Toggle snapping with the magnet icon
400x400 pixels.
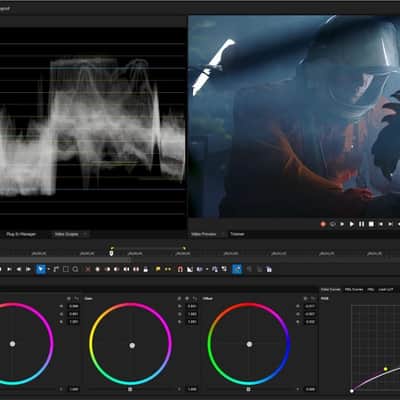coord(180,269)
